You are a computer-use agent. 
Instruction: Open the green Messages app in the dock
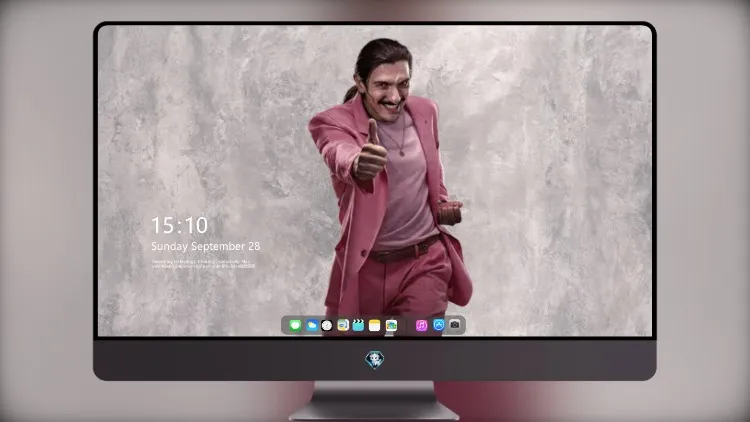tap(295, 325)
